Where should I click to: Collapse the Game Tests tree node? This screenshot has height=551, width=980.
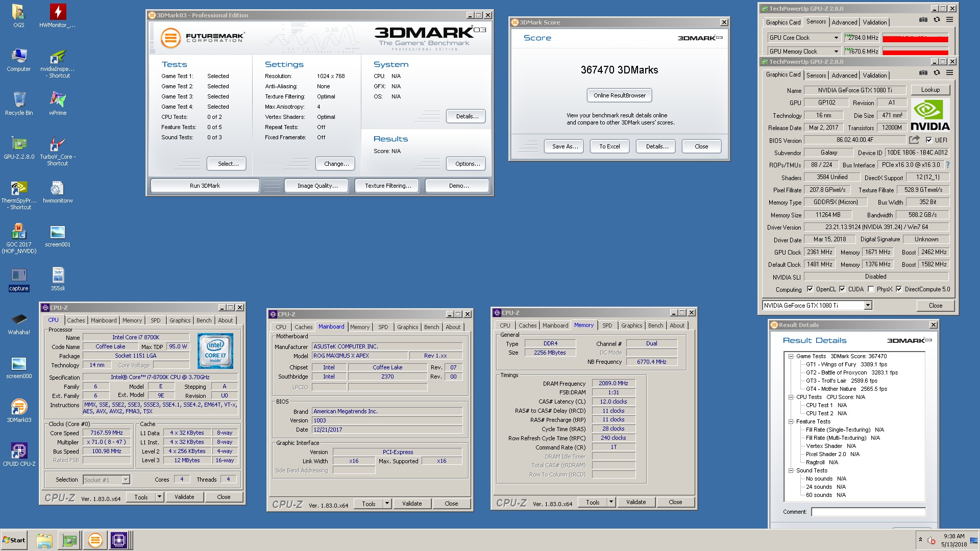pos(791,356)
